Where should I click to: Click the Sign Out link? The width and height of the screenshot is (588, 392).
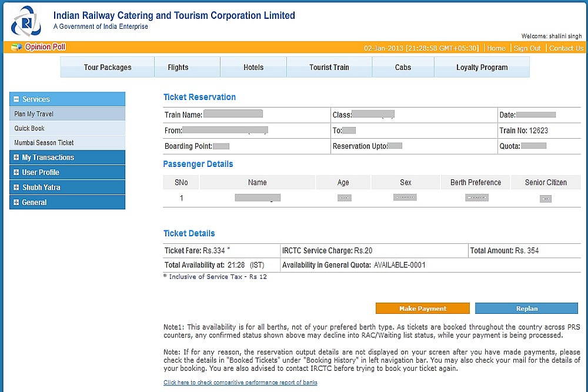click(527, 48)
